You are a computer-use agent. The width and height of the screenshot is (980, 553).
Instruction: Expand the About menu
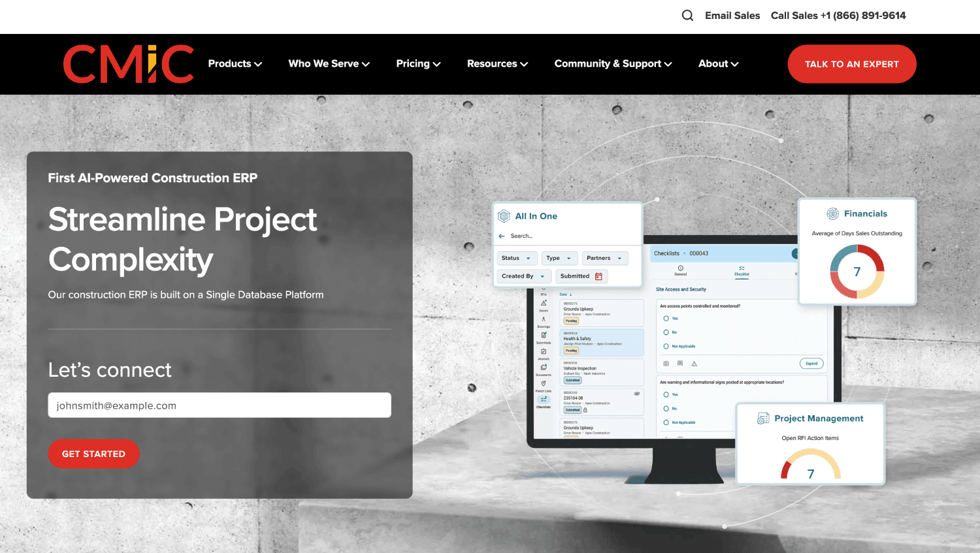point(718,64)
